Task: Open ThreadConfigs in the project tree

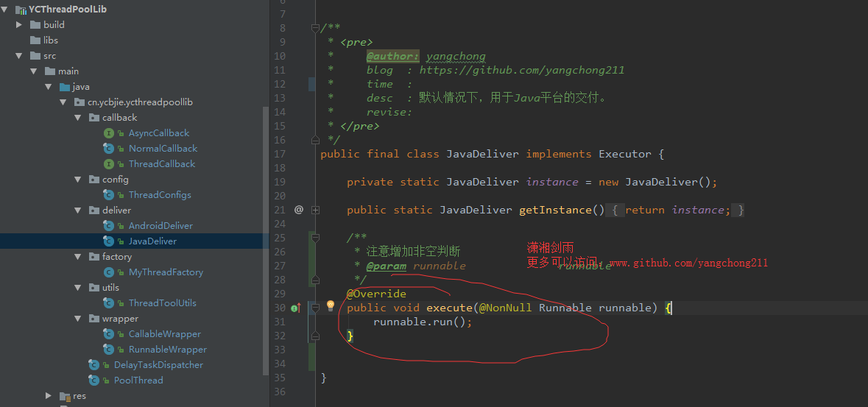Action: coord(160,195)
